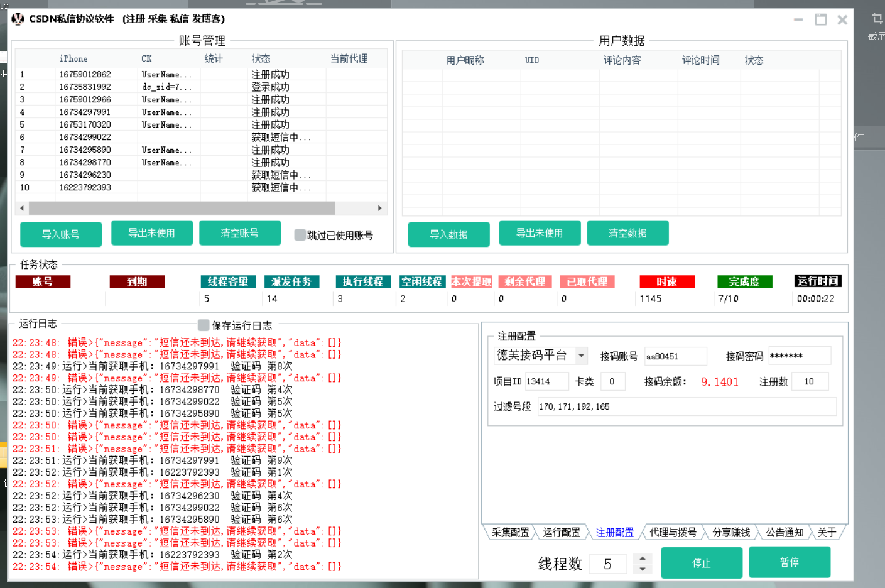885x588 pixels.
Task: Click the CSDN app logo icon
Action: (x=18, y=19)
